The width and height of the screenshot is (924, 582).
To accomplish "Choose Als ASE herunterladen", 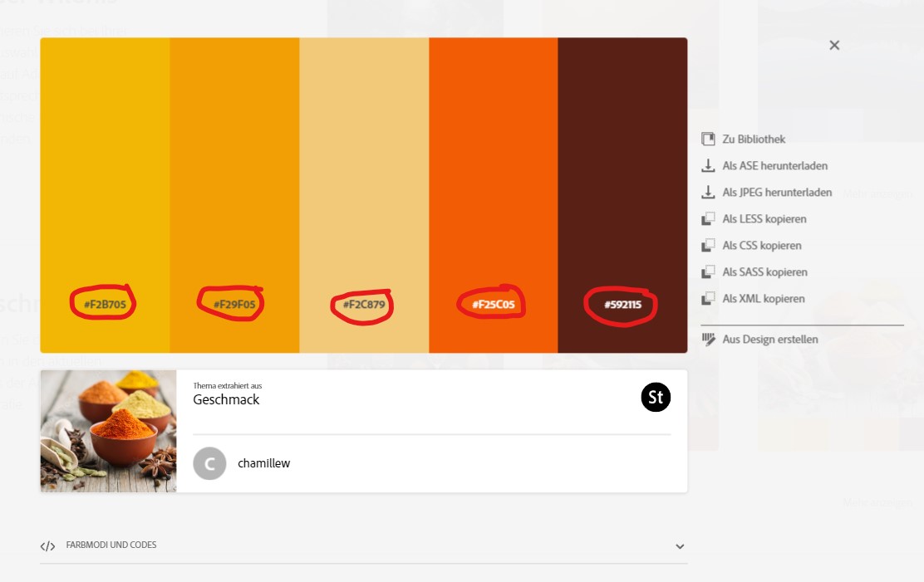I will click(x=775, y=165).
